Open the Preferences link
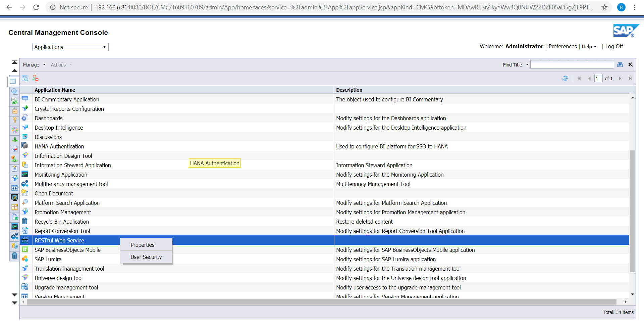The image size is (644, 321). (562, 47)
